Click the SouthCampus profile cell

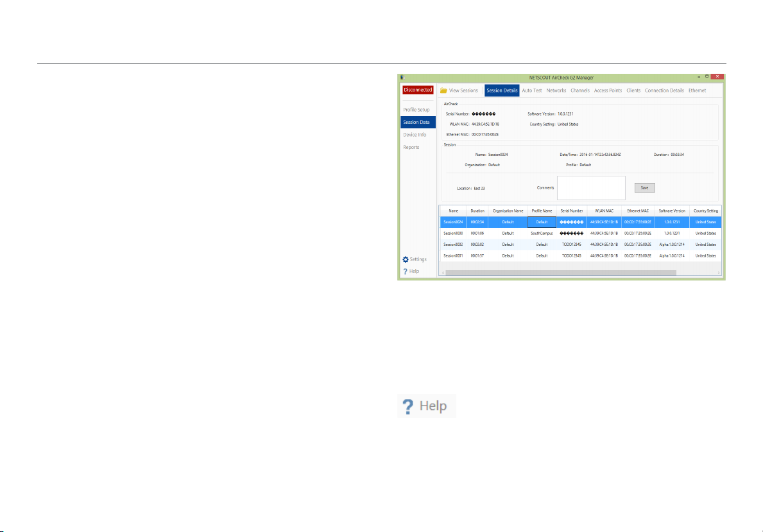tap(542, 234)
